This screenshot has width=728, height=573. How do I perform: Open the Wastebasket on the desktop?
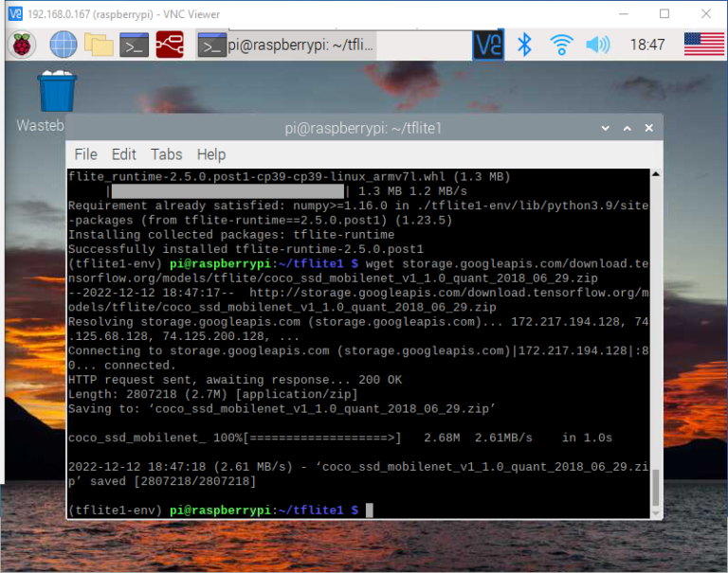[56, 93]
